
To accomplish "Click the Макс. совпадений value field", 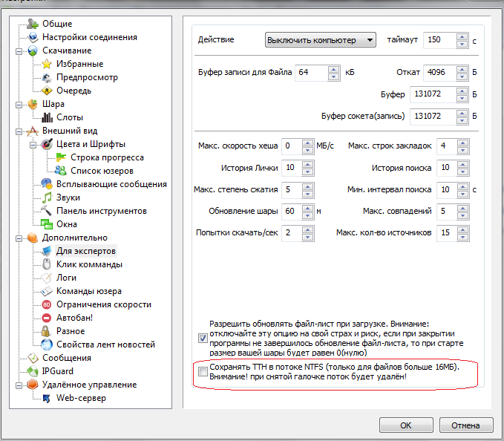I will pyautogui.click(x=447, y=212).
